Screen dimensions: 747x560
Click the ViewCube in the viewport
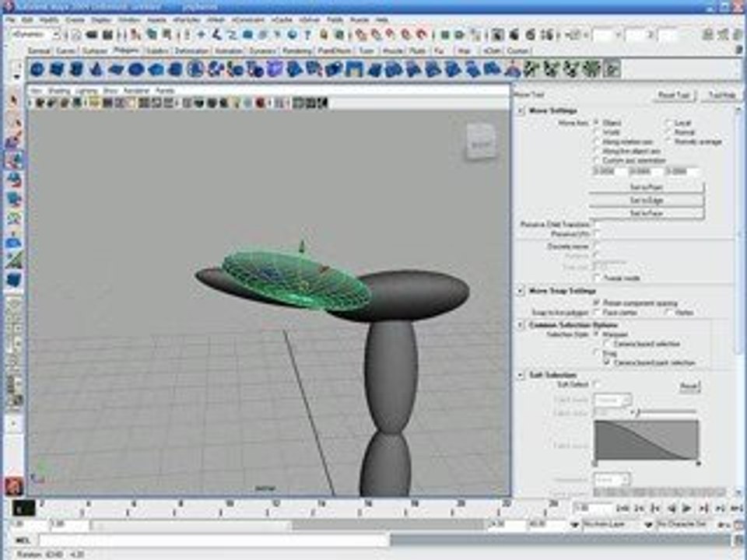click(x=480, y=142)
